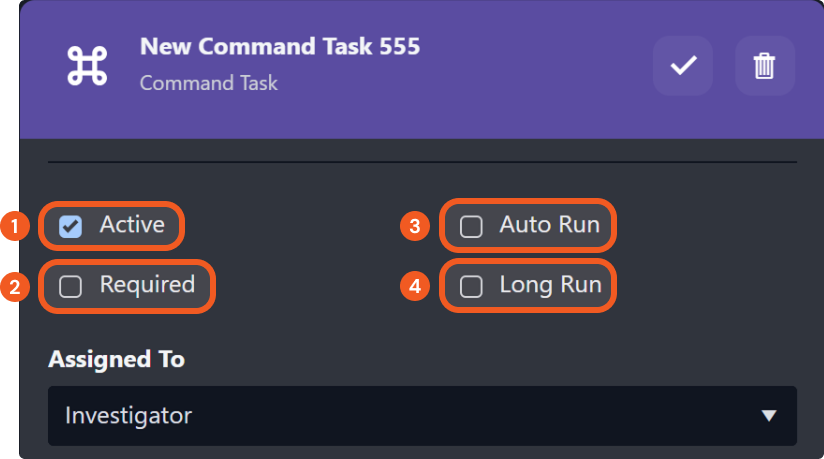824x459 pixels.
Task: Click the Command Task subtitle text
Action: [208, 82]
